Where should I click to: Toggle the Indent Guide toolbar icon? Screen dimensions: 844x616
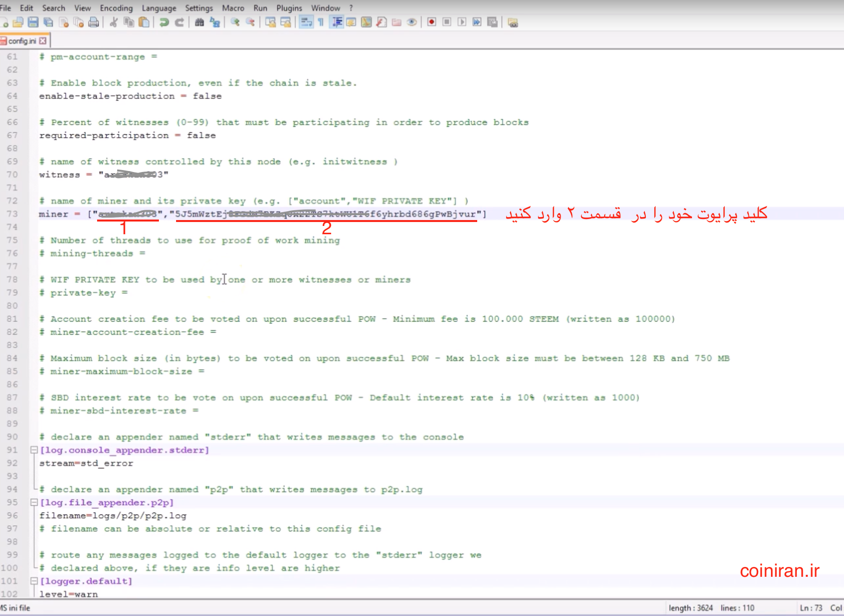[x=336, y=22]
